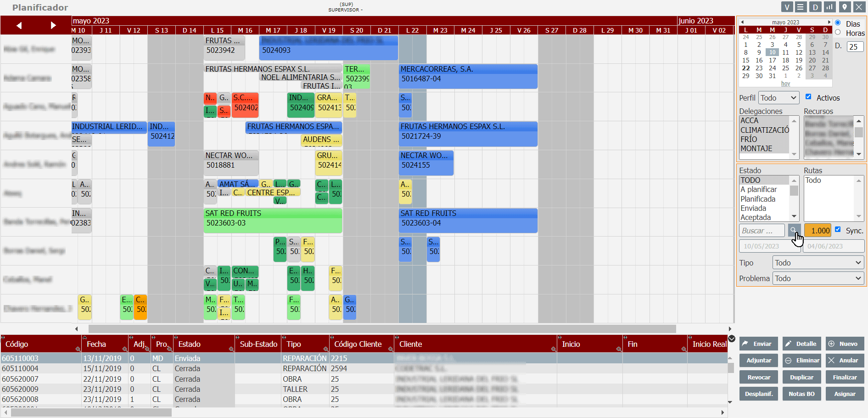This screenshot has width=868, height=418.
Task: Click the Adjuntar button
Action: pyautogui.click(x=759, y=361)
